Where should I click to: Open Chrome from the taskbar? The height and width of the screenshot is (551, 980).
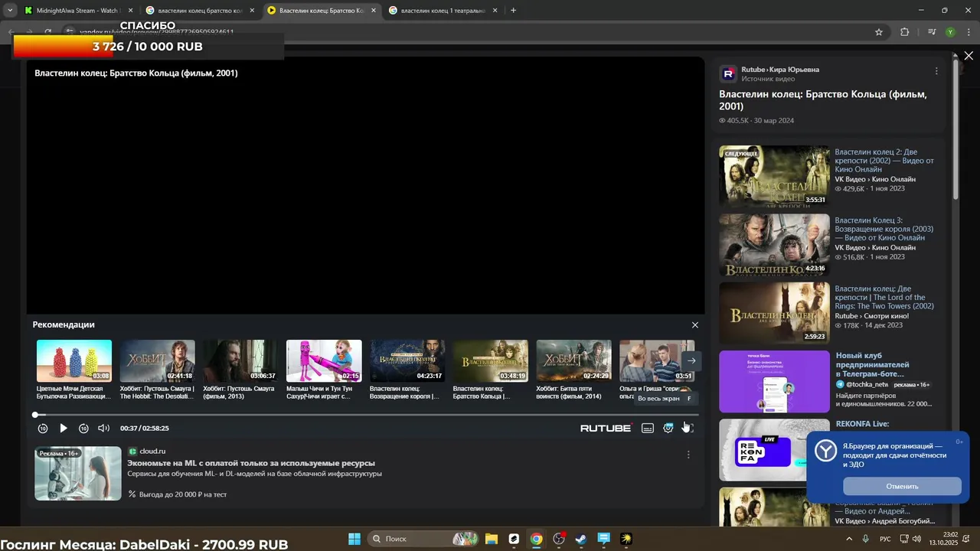tap(537, 539)
